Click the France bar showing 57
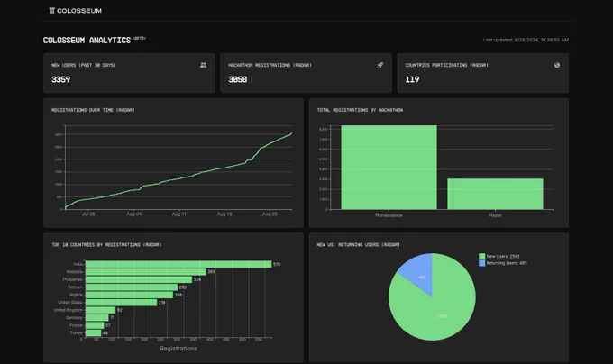 coord(95,325)
